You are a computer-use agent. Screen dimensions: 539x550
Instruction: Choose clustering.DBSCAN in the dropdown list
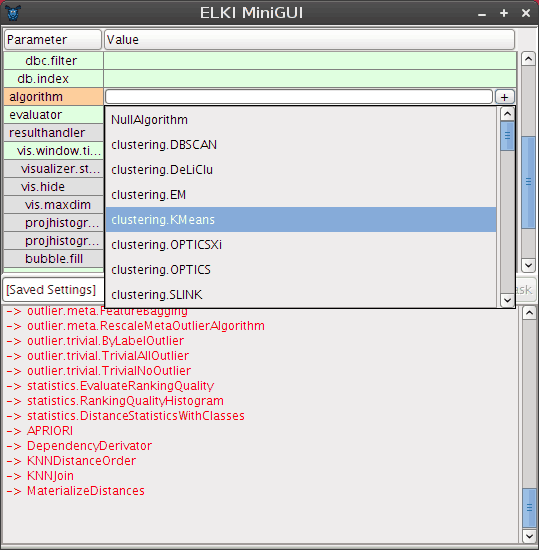pyautogui.click(x=301, y=145)
